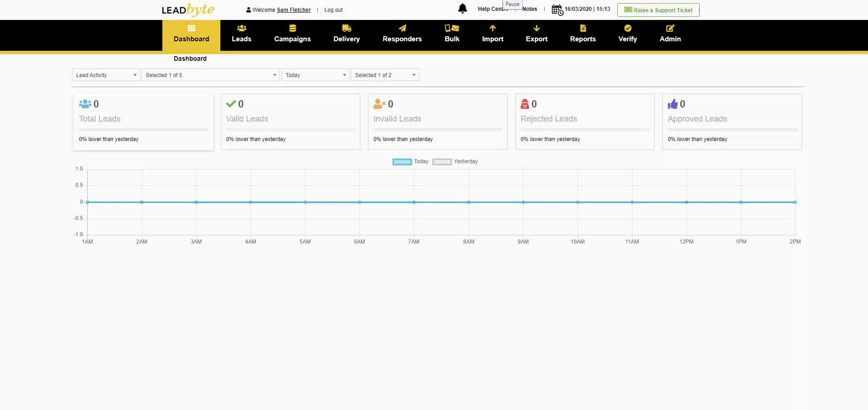Image resolution: width=868 pixels, height=410 pixels.
Task: Click the Bulk phone-mail icon
Action: coord(452,28)
